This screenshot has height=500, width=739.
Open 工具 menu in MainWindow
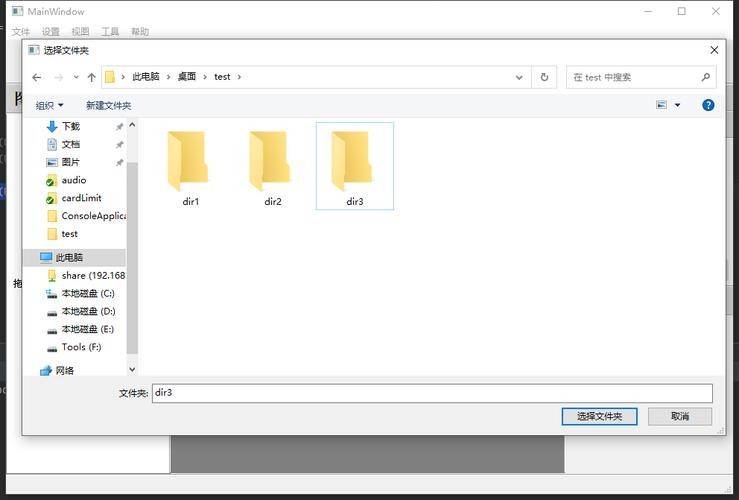(110, 32)
